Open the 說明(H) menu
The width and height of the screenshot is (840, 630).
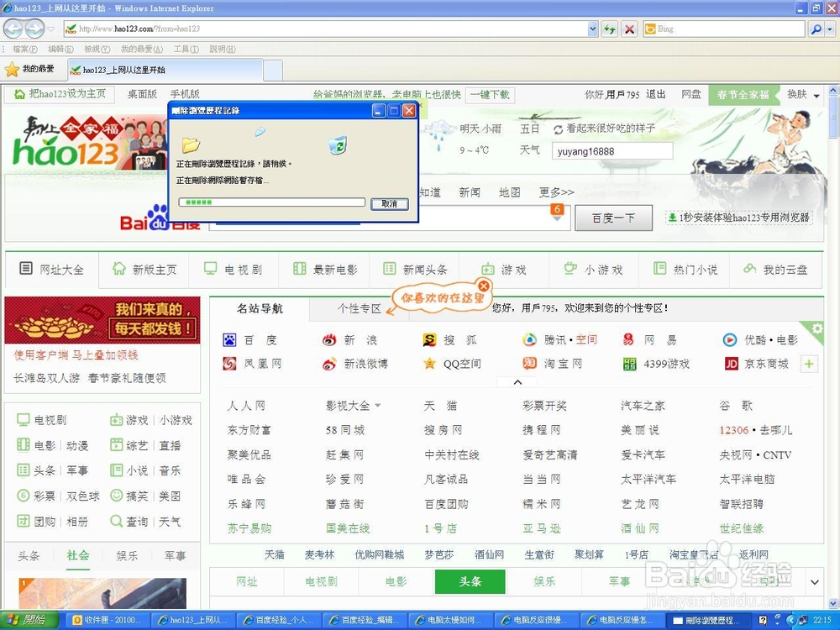tap(223, 50)
